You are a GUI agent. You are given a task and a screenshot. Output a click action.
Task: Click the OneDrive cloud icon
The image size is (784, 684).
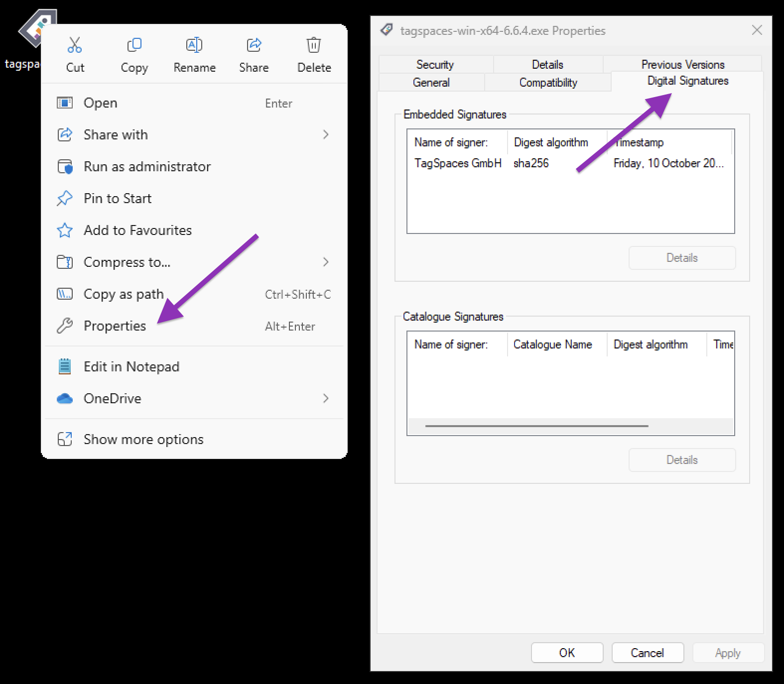click(x=65, y=398)
